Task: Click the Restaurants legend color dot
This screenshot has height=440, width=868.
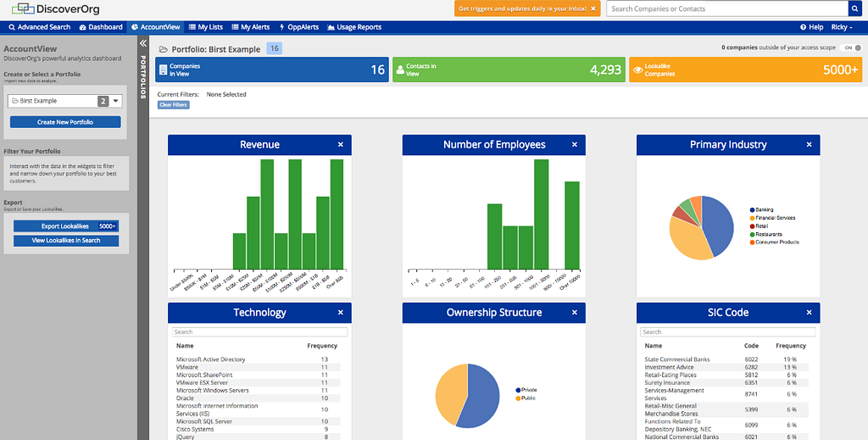Action: [753, 234]
